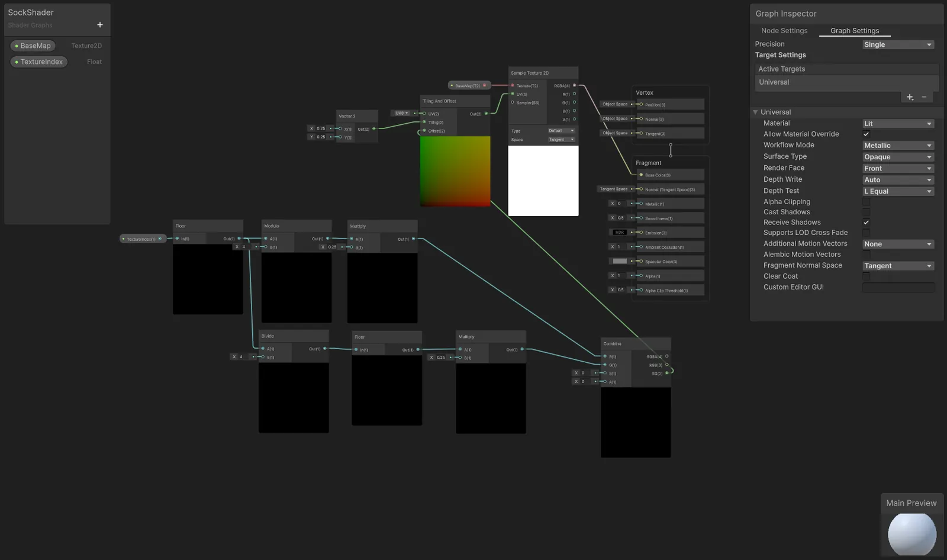This screenshot has height=560, width=947.
Task: Select Universal in the Active Targets list
Action: pos(847,82)
